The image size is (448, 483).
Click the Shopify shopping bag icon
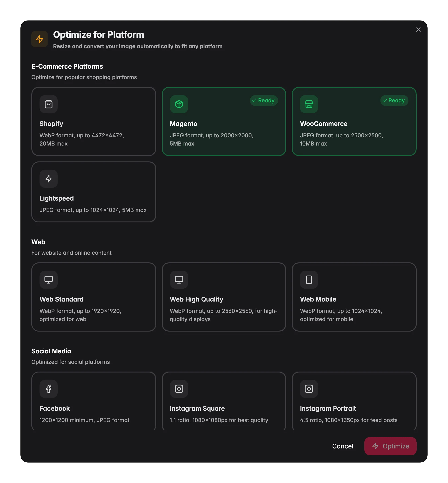coord(48,104)
